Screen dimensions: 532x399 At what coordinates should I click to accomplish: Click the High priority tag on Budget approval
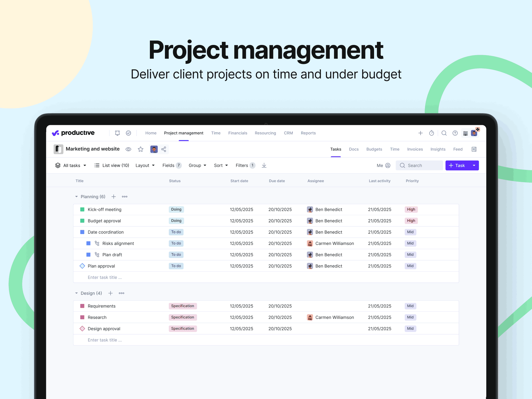pyautogui.click(x=411, y=221)
